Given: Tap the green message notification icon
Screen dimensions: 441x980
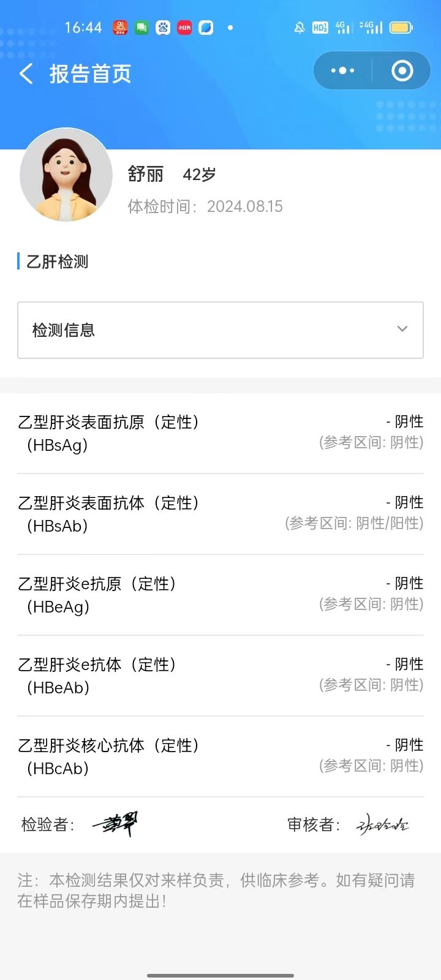Looking at the screenshot, I should (x=141, y=28).
